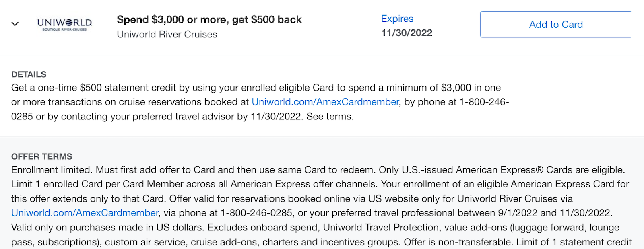Click the Uniworld Boutique River Cruises logo
The image size is (644, 249).
pos(64,24)
